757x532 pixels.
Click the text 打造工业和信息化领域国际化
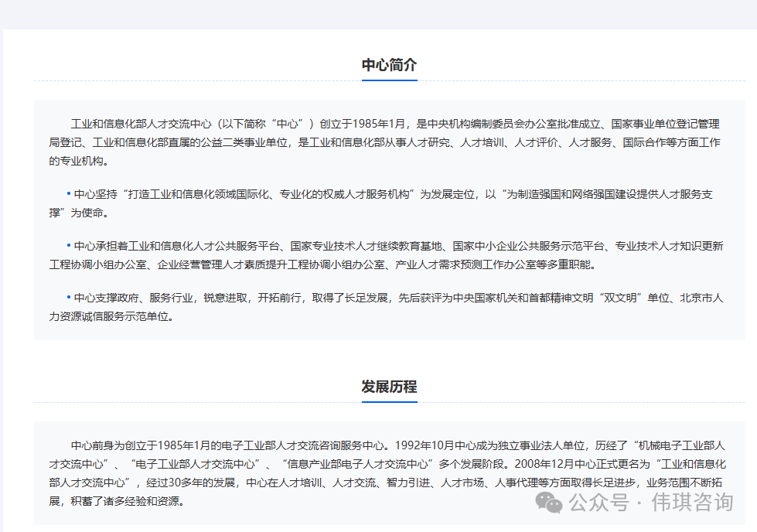tap(199, 194)
